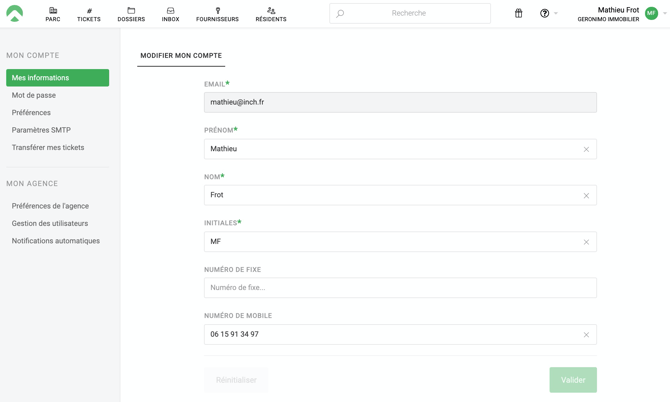The image size is (670, 402).
Task: Clear the Nom field value
Action: [586, 196]
